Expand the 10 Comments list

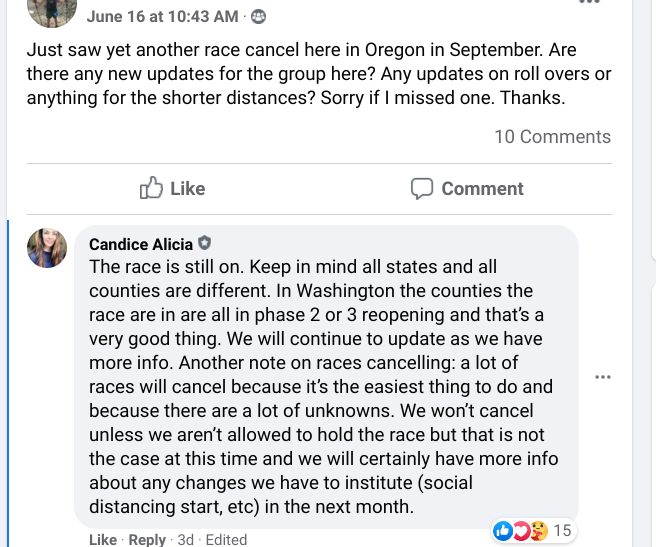pos(552,137)
